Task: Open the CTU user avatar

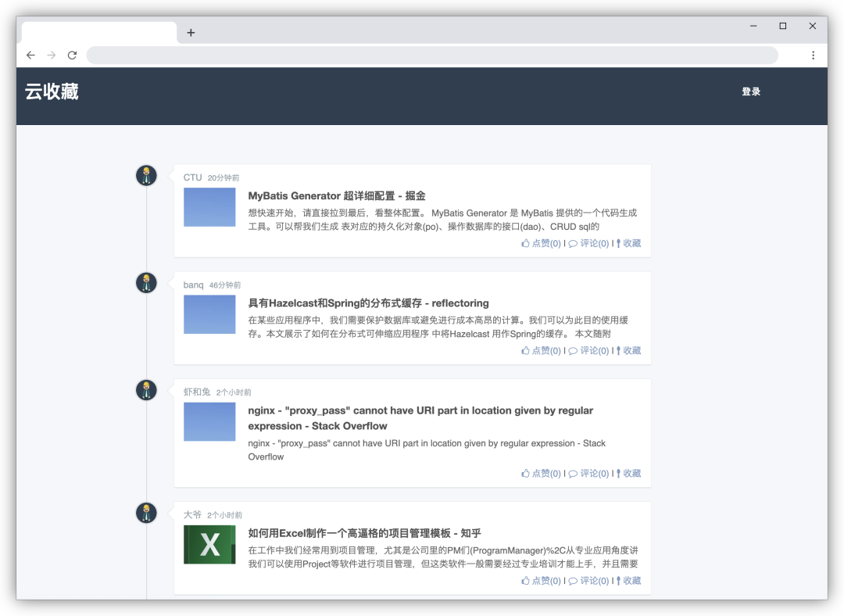Action: [x=146, y=176]
